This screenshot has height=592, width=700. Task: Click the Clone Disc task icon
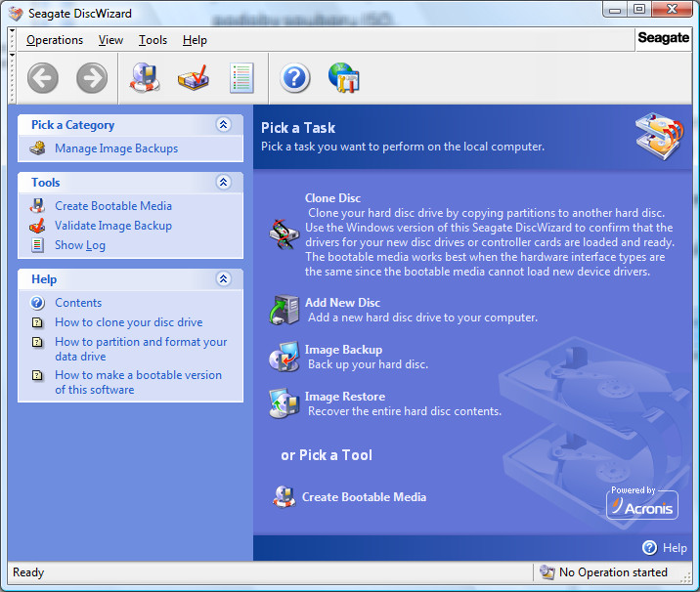(284, 234)
